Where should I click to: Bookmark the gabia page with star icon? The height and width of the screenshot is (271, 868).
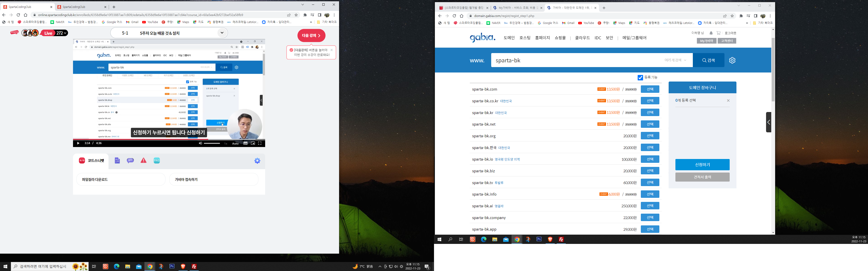[732, 16]
